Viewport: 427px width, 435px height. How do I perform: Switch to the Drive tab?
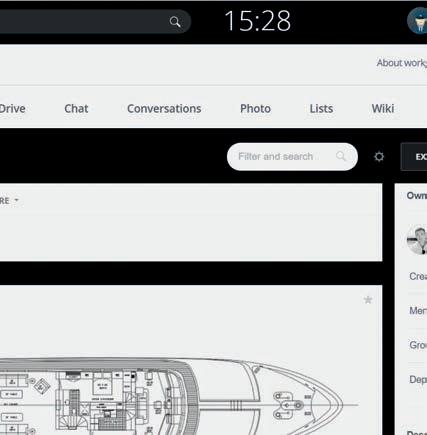(12, 109)
